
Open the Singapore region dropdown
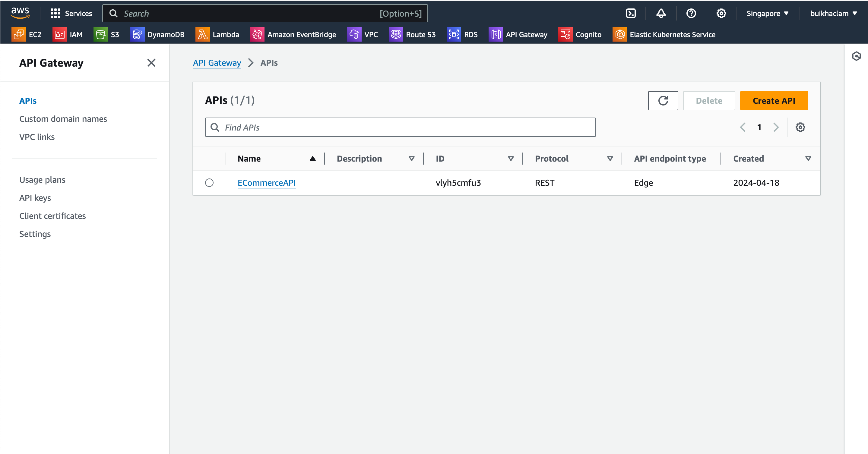[768, 14]
